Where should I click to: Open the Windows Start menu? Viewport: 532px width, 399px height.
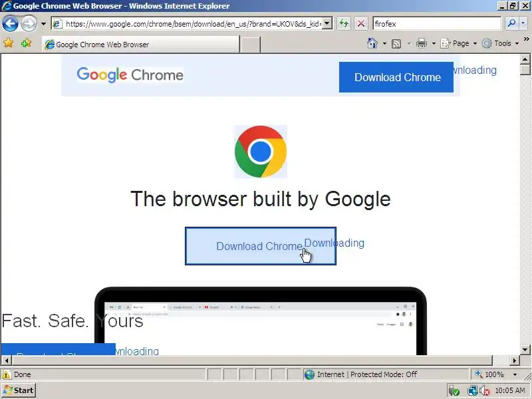click(19, 390)
